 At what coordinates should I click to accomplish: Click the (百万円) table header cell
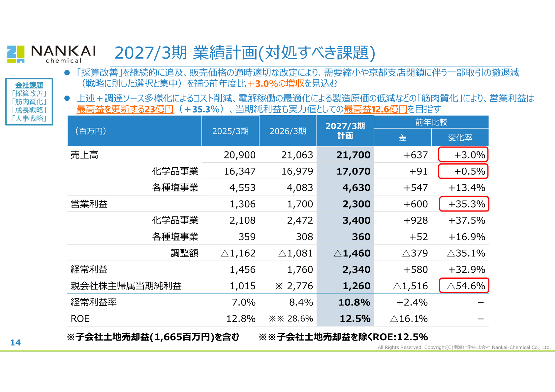click(x=135, y=131)
